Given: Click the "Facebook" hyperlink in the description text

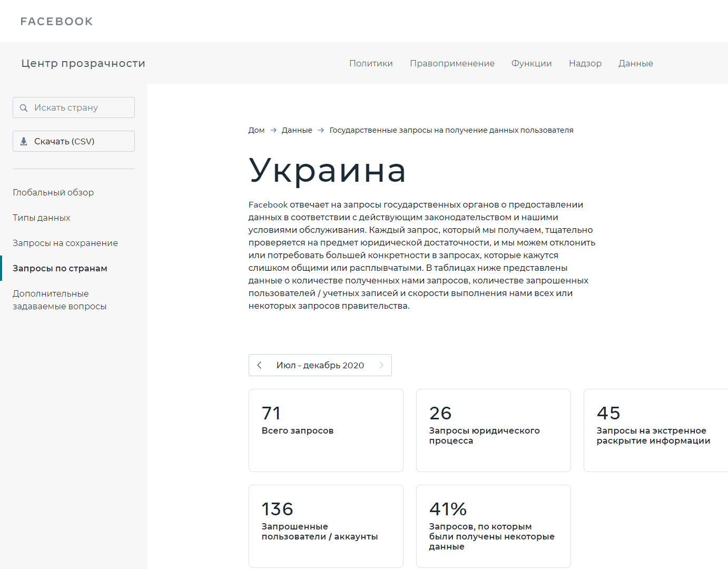Looking at the screenshot, I should pyautogui.click(x=268, y=204).
